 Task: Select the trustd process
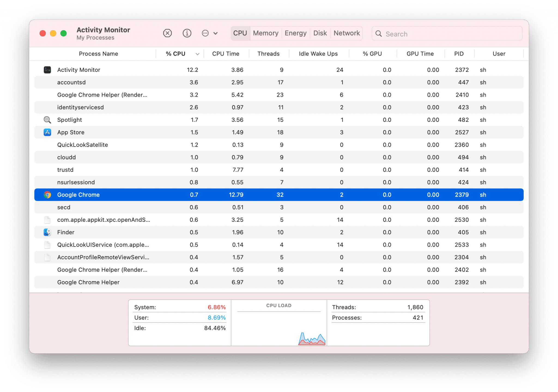click(279, 170)
